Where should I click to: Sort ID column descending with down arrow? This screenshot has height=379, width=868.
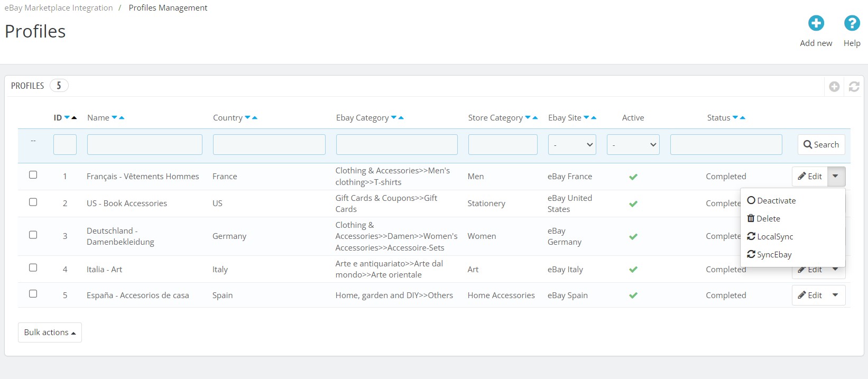[x=67, y=118]
